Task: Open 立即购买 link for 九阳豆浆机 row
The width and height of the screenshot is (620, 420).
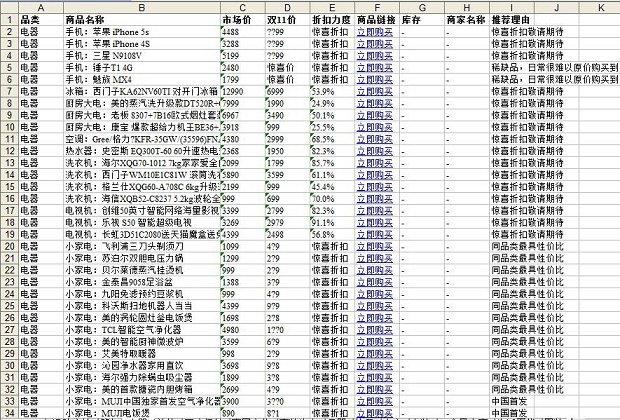Action: (374, 294)
